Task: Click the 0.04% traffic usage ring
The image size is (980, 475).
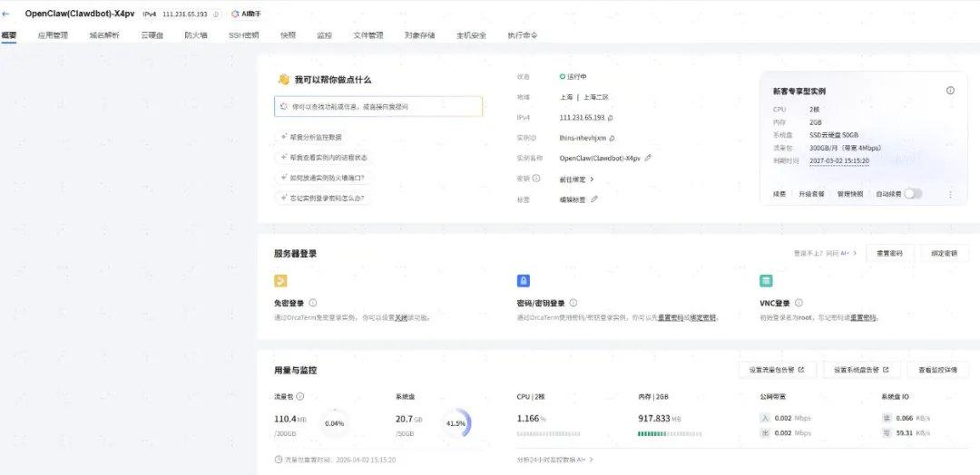Action: [x=334, y=423]
